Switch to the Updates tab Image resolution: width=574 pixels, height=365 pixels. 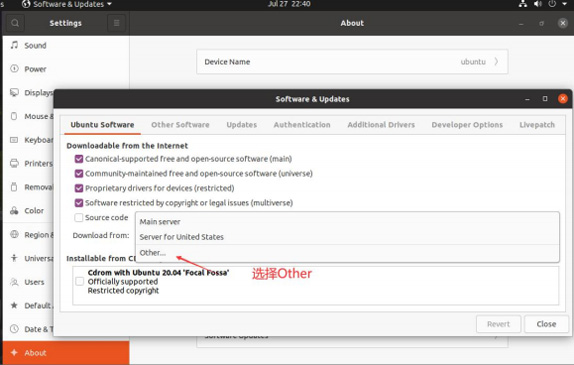(x=242, y=125)
